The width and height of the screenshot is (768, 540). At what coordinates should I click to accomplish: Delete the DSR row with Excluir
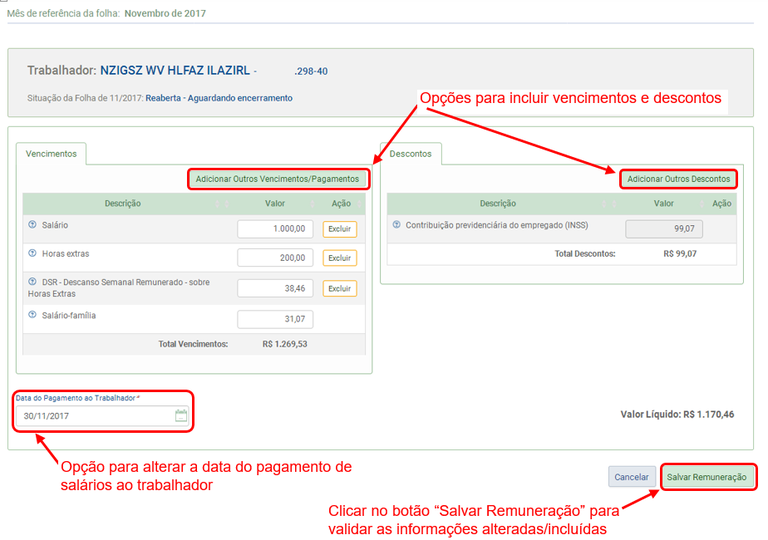pos(339,289)
